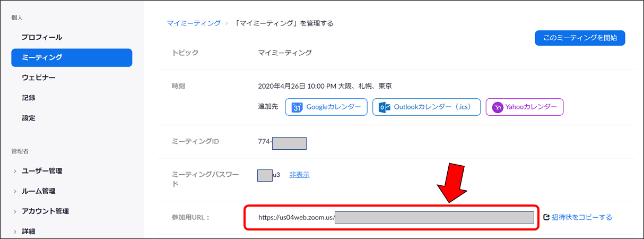Click the meeting ID starting with 774
The width and height of the screenshot is (644, 239).
pyautogui.click(x=265, y=142)
